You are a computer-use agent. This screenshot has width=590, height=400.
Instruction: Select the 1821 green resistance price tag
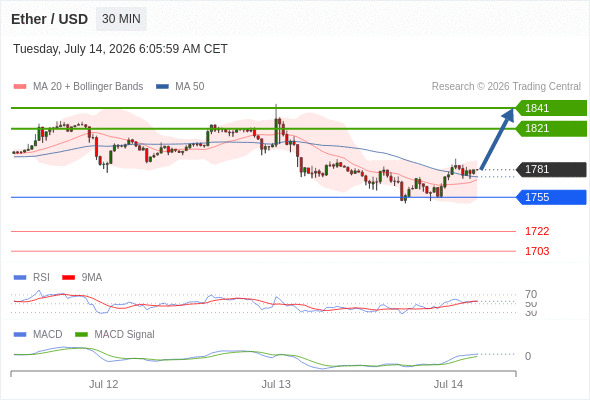[x=551, y=128]
